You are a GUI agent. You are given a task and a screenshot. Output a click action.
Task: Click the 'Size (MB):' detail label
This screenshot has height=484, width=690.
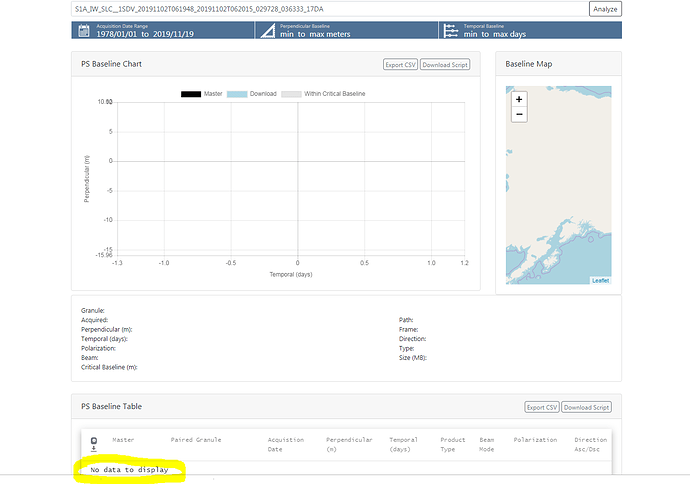[x=413, y=358]
